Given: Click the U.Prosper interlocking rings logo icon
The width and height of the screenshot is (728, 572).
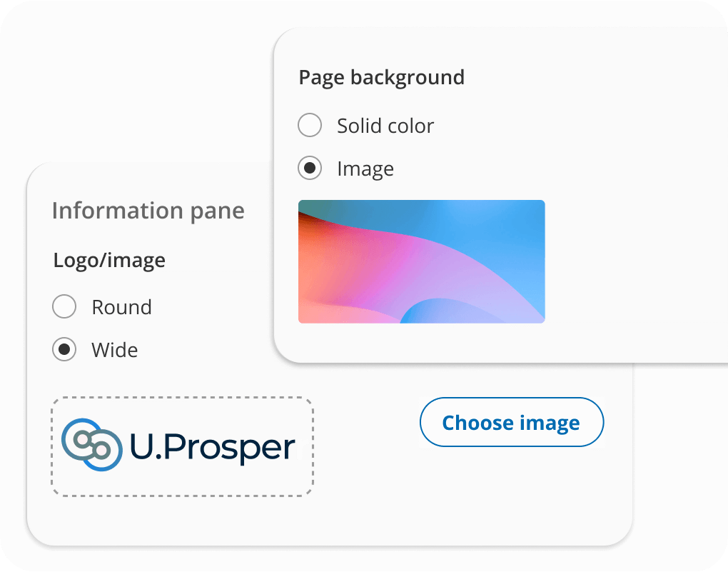Looking at the screenshot, I should pyautogui.click(x=89, y=444).
